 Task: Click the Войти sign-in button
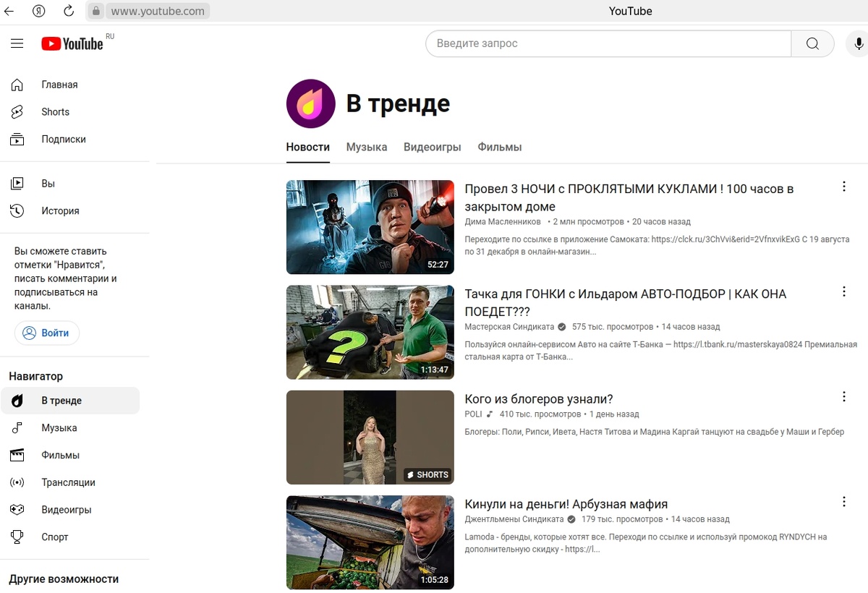point(47,333)
